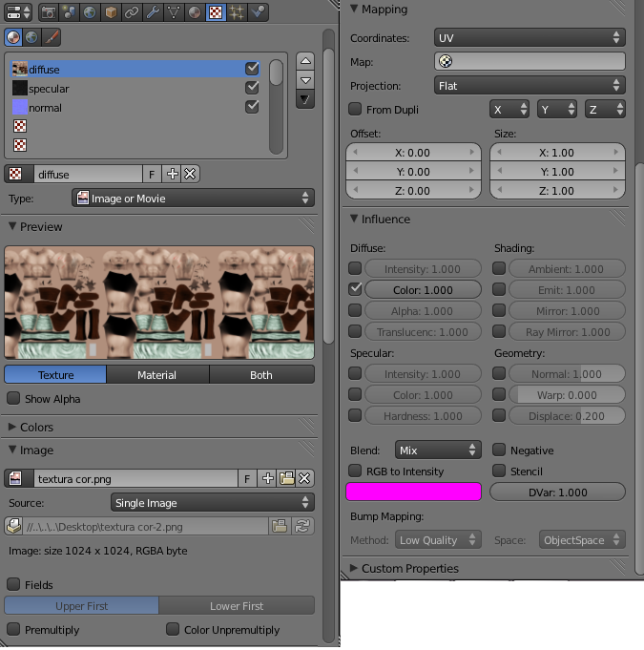The image size is (644, 650).
Task: Enable RGB to Intensity checkbox
Action: click(x=355, y=471)
